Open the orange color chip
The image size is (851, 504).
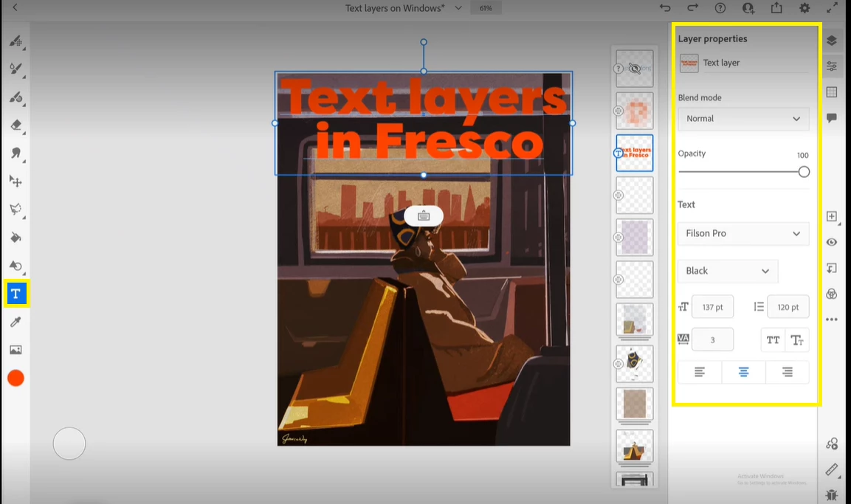coord(15,378)
